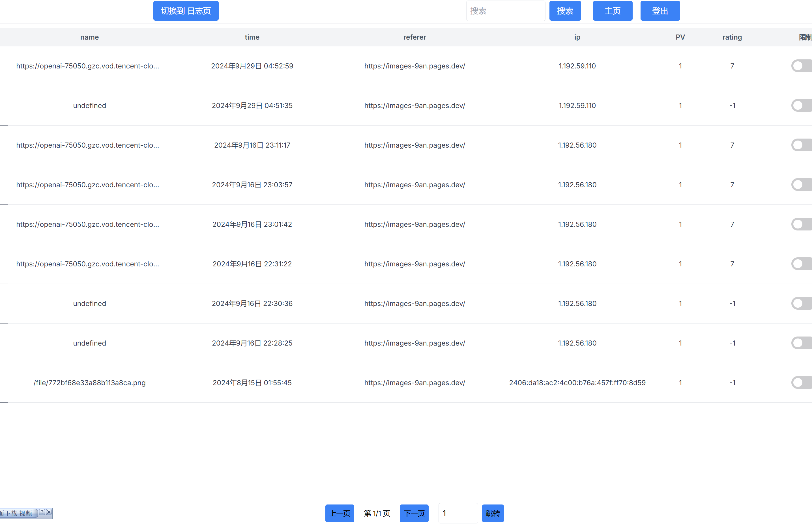812x524 pixels.
Task: Go to 主页 home page
Action: pyautogui.click(x=612, y=11)
